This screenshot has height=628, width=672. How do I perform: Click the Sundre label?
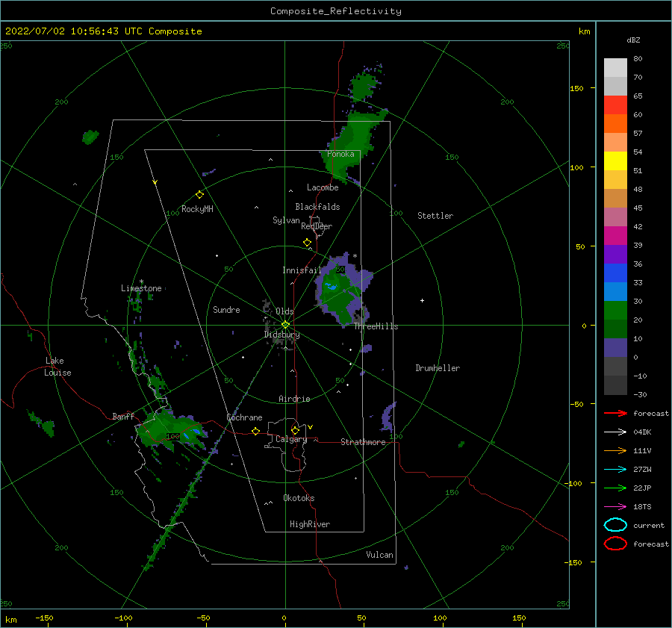click(x=226, y=309)
